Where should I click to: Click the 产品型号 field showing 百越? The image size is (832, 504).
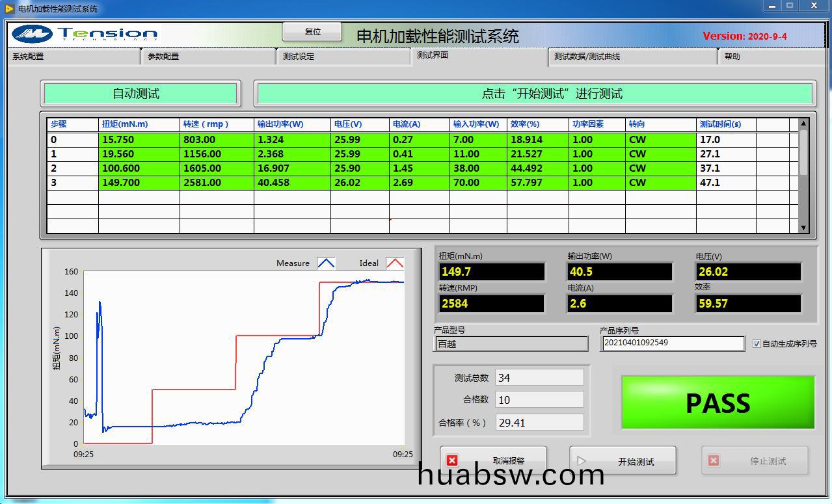point(511,344)
